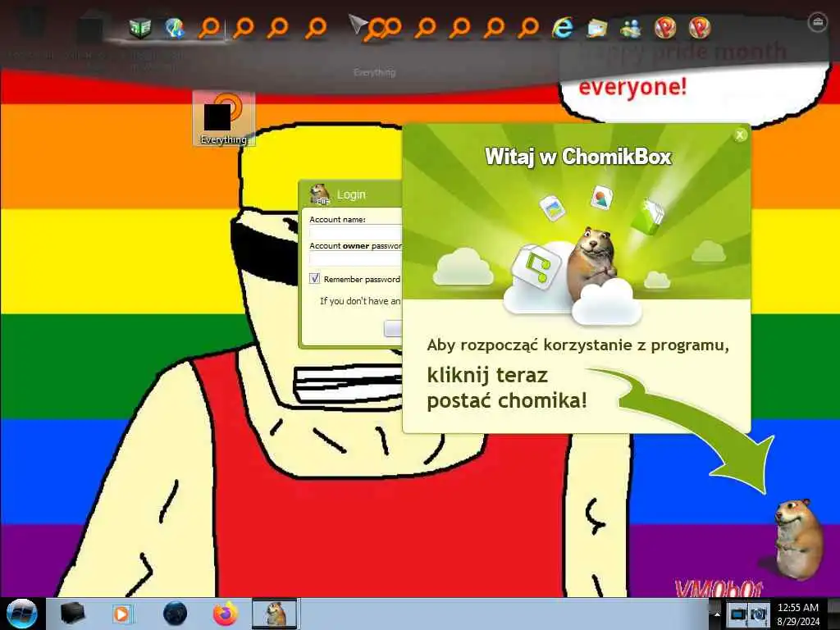This screenshot has height=630, width=840.
Task: Open the Windows Start menu orb
Action: (22, 614)
